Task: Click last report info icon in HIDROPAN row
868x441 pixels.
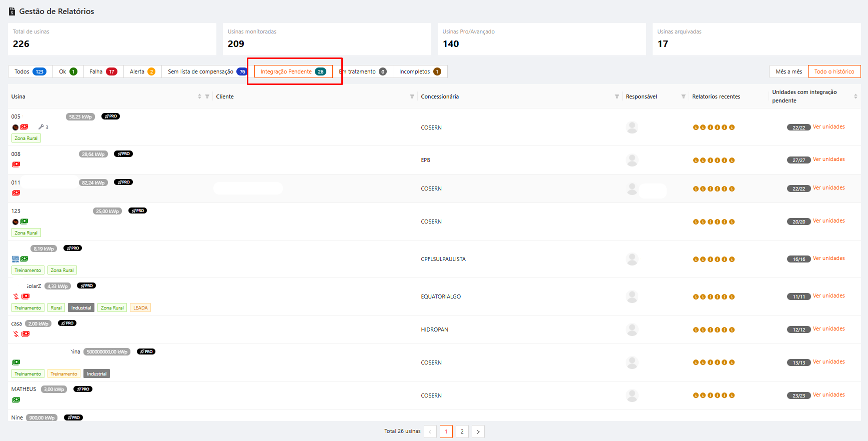Action: (x=732, y=330)
